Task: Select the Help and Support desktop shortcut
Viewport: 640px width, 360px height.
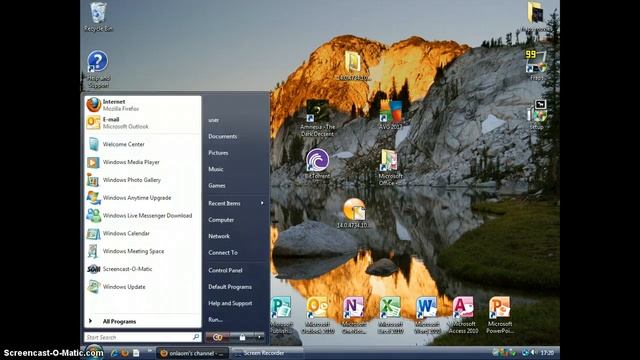Action: 98,69
